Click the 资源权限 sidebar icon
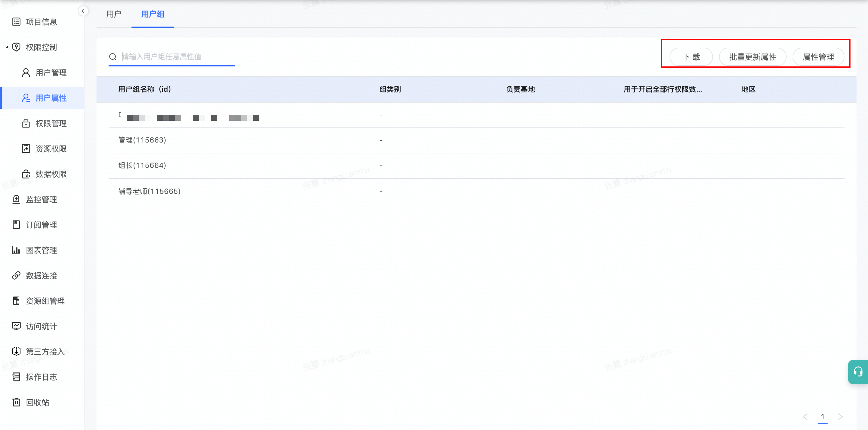Screen dimensions: 868x430 (x=26, y=149)
